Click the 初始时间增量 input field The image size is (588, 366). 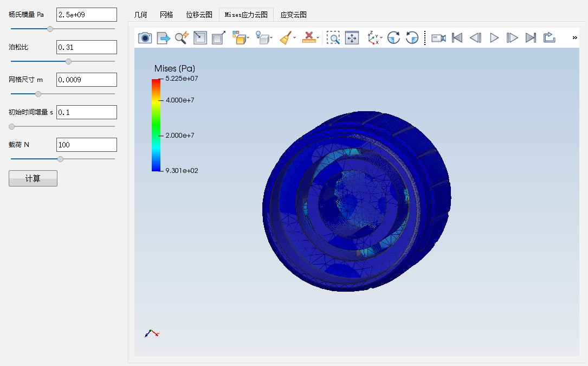[x=87, y=112]
